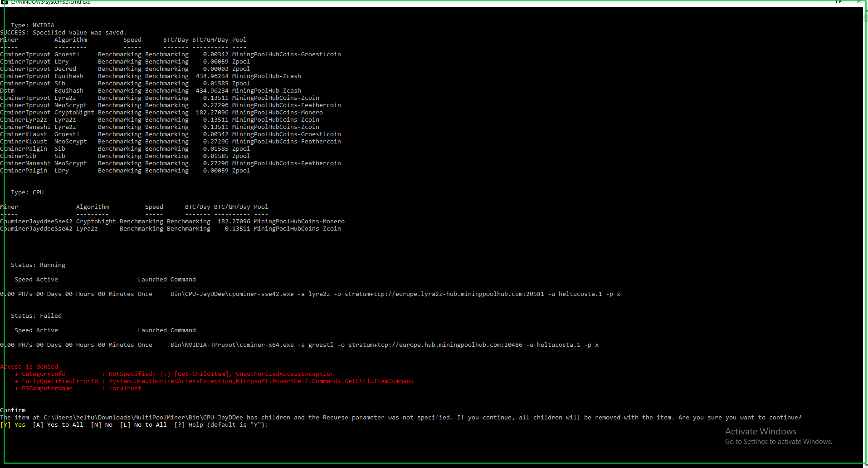The width and height of the screenshot is (868, 468).
Task: Click the MiningPoolHub-Zcash pool entry
Action: (x=267, y=76)
